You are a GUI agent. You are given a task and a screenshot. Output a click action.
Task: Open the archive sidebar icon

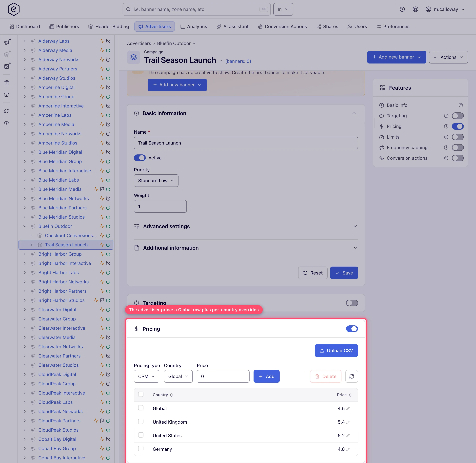click(x=7, y=95)
